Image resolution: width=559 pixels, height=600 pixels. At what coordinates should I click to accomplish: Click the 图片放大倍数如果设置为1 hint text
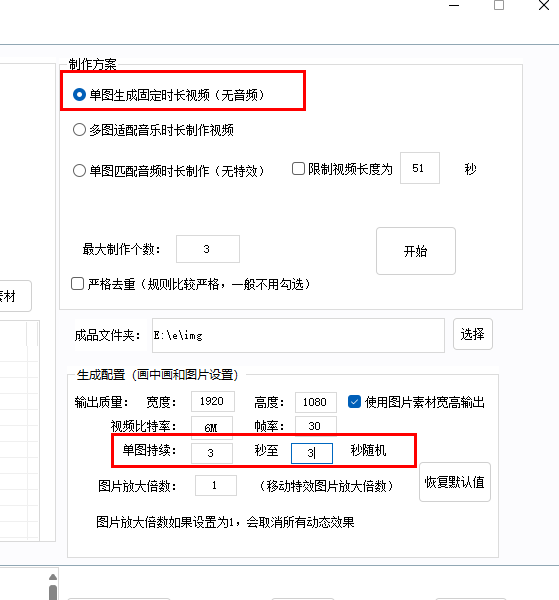225,522
